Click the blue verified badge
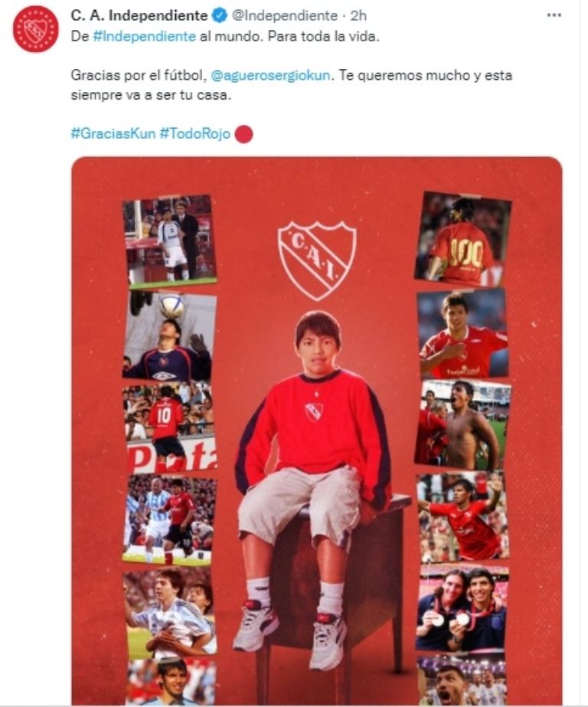588x707 pixels. (218, 15)
